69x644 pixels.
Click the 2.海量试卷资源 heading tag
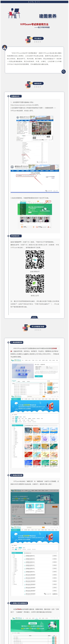[x=17, y=475]
